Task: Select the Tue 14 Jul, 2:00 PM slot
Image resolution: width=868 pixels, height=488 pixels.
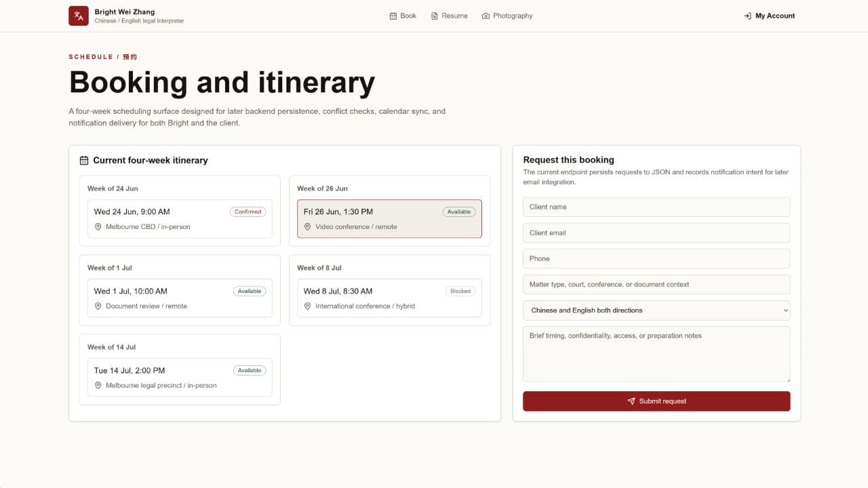Action: pyautogui.click(x=180, y=378)
